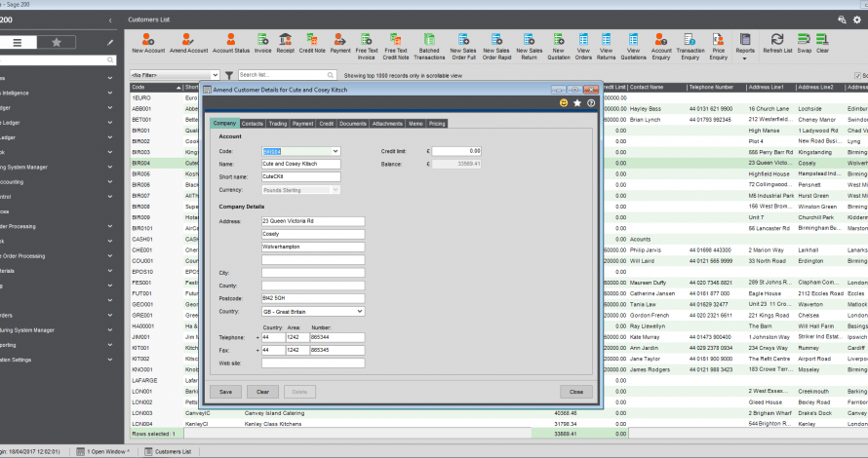Click the smiley feedback icon in dialog
The width and height of the screenshot is (868, 458).
pyautogui.click(x=564, y=103)
